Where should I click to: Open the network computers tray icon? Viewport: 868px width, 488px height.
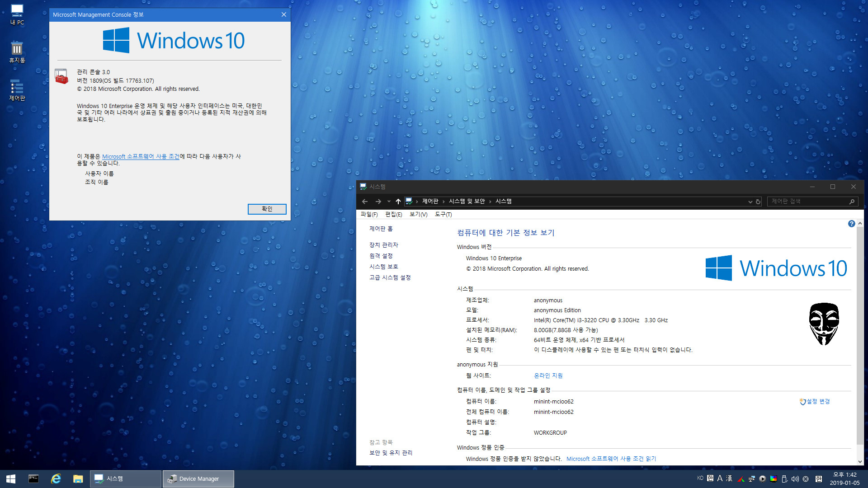[x=752, y=479]
